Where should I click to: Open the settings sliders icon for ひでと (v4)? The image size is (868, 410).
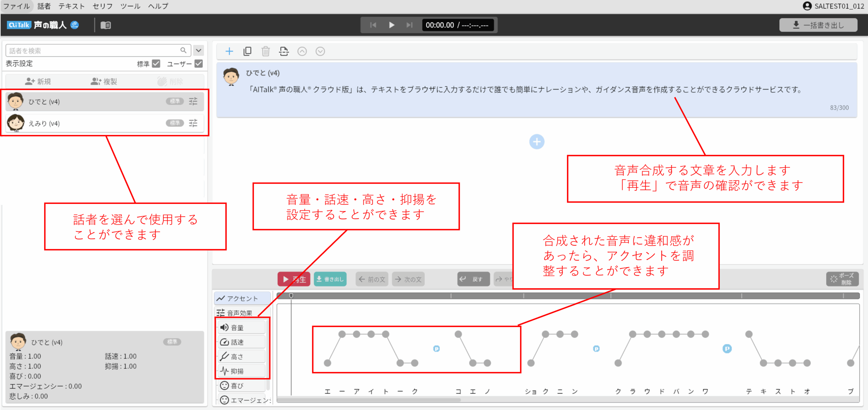(x=193, y=101)
